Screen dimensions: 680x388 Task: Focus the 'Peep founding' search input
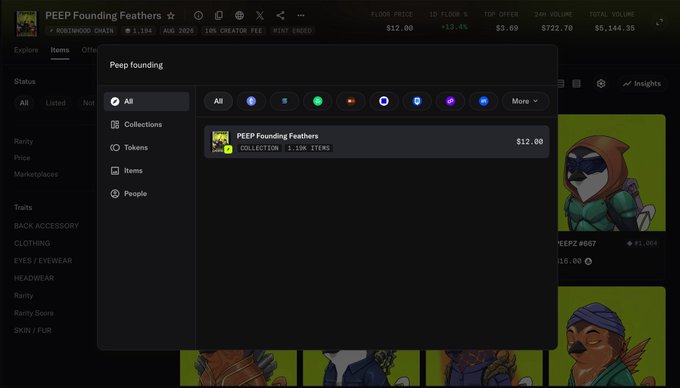(x=327, y=65)
